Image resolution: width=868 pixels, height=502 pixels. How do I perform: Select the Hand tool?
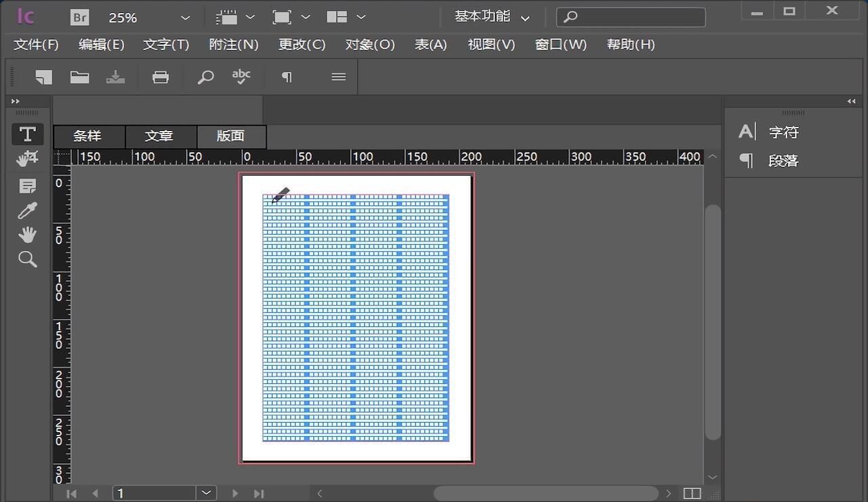(27, 235)
